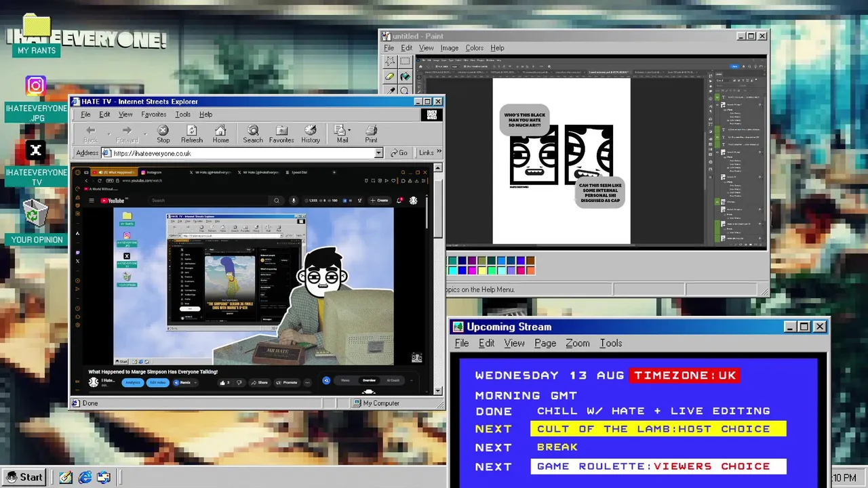
Task: Click the like thumbs-up on the video
Action: click(x=222, y=382)
